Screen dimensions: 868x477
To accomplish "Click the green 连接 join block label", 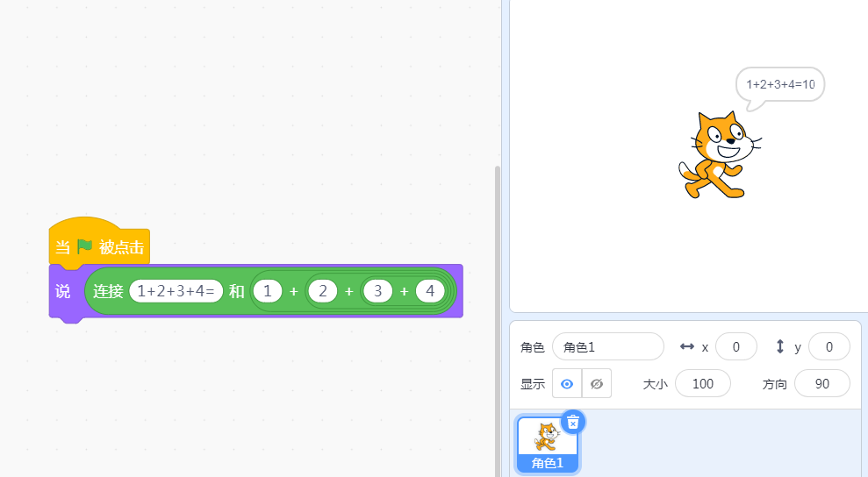I will point(108,291).
